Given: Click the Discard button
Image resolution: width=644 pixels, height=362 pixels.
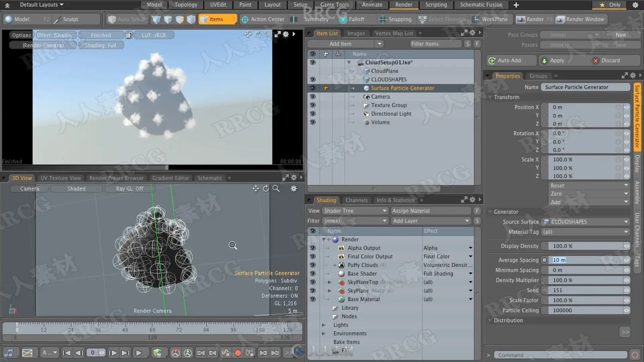Looking at the screenshot, I should pyautogui.click(x=610, y=61).
